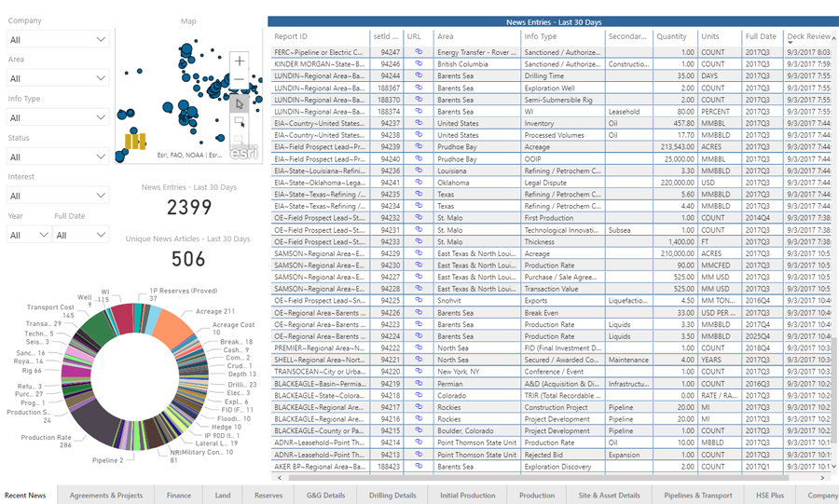
Task: Open the Esri, FAO, NOAA attribution link
Action: 189,155
